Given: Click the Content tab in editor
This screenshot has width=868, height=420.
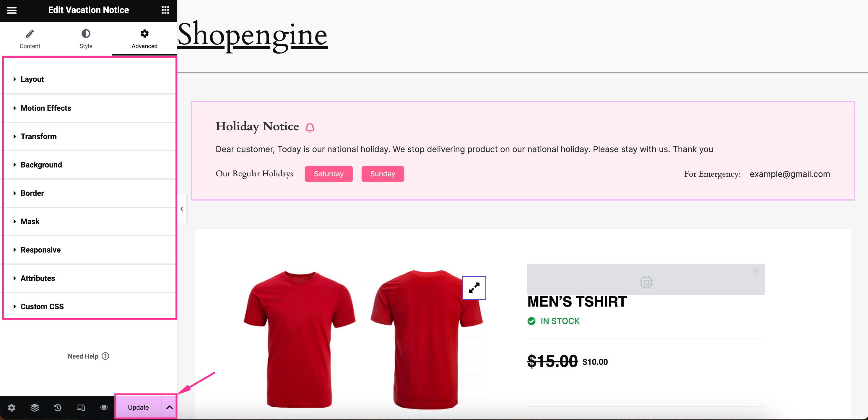Looking at the screenshot, I should [x=30, y=38].
